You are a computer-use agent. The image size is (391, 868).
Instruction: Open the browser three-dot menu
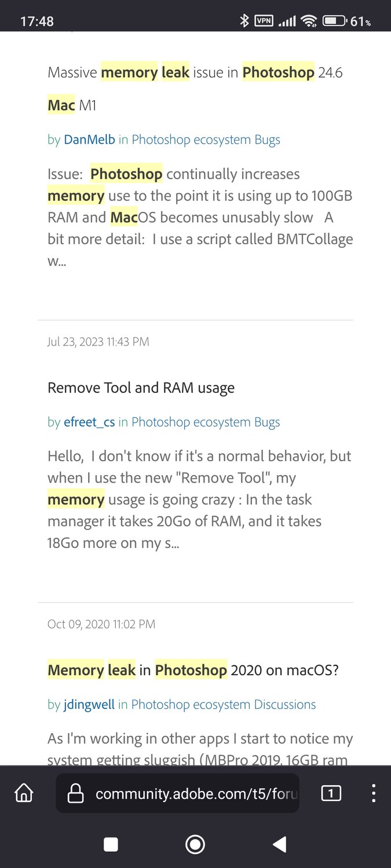pyautogui.click(x=374, y=793)
